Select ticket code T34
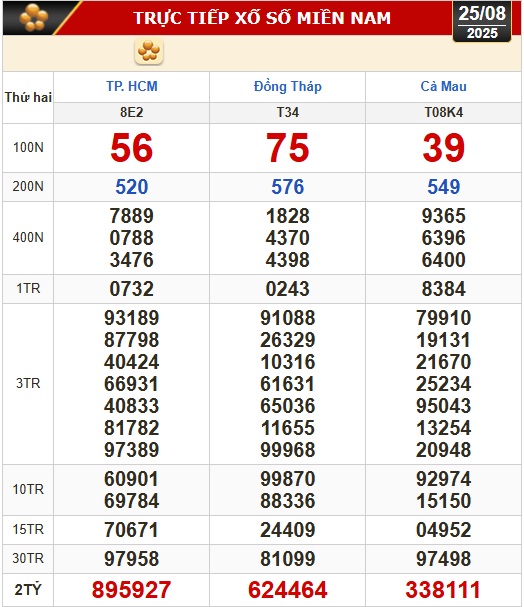Screen dimensions: 524x607 pos(288,113)
